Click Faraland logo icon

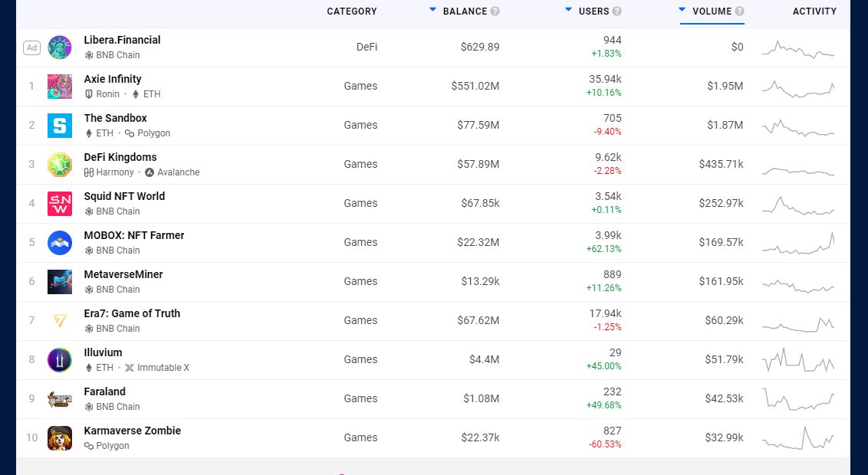click(60, 399)
